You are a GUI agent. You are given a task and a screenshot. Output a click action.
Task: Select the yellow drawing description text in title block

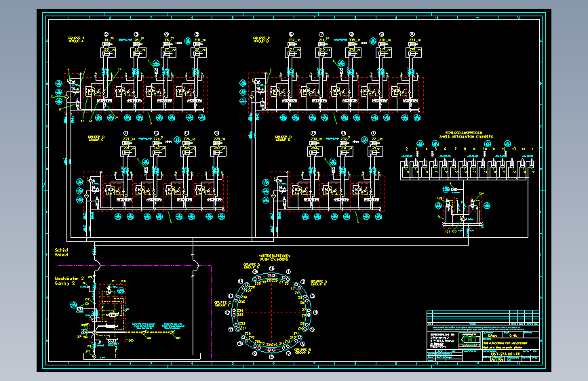pyautogui.click(x=505, y=345)
